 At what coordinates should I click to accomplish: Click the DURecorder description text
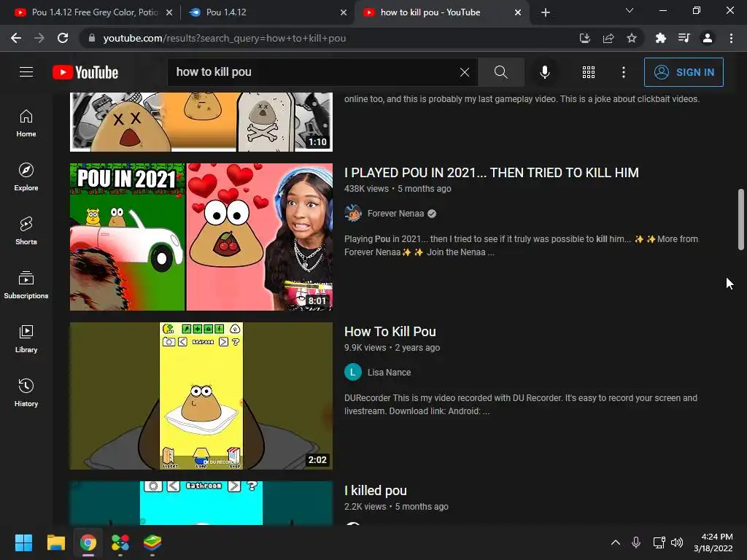pos(521,404)
